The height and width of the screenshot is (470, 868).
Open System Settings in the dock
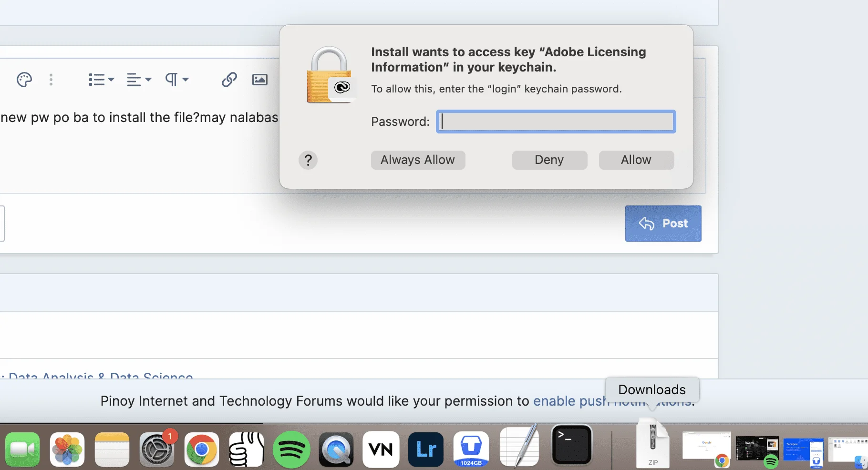(x=157, y=450)
